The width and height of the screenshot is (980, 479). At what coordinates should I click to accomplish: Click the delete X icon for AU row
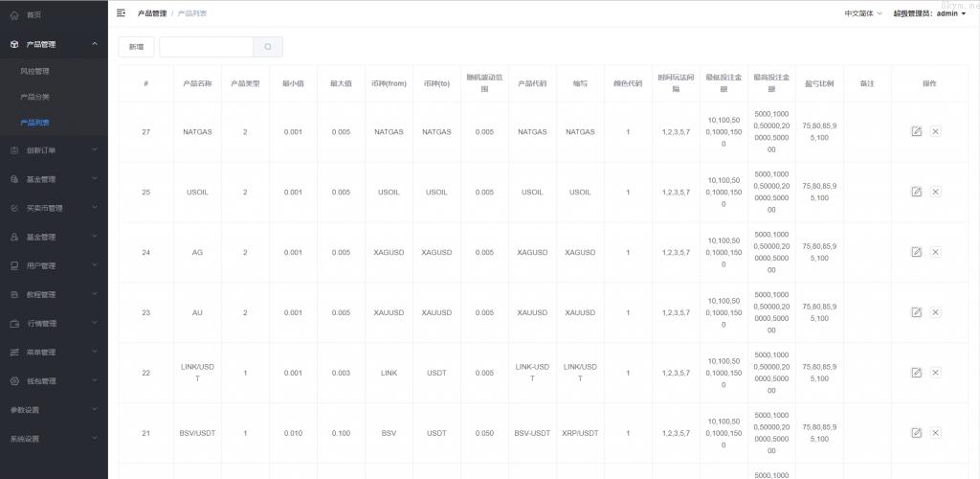(935, 312)
